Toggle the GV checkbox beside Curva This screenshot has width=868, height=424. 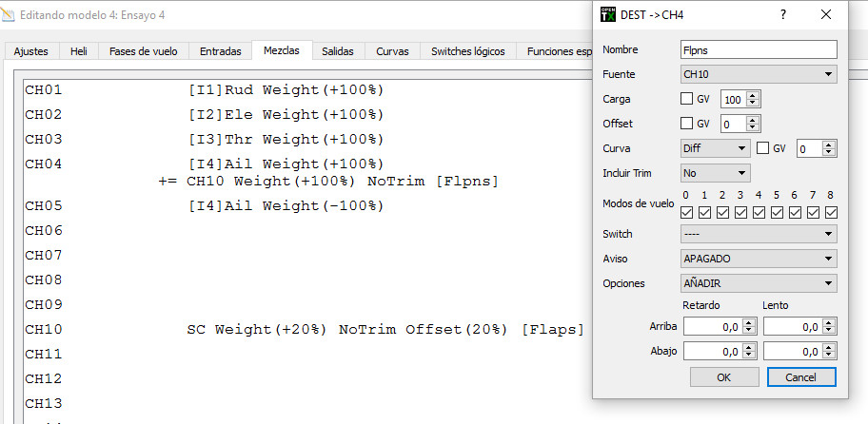point(763,148)
